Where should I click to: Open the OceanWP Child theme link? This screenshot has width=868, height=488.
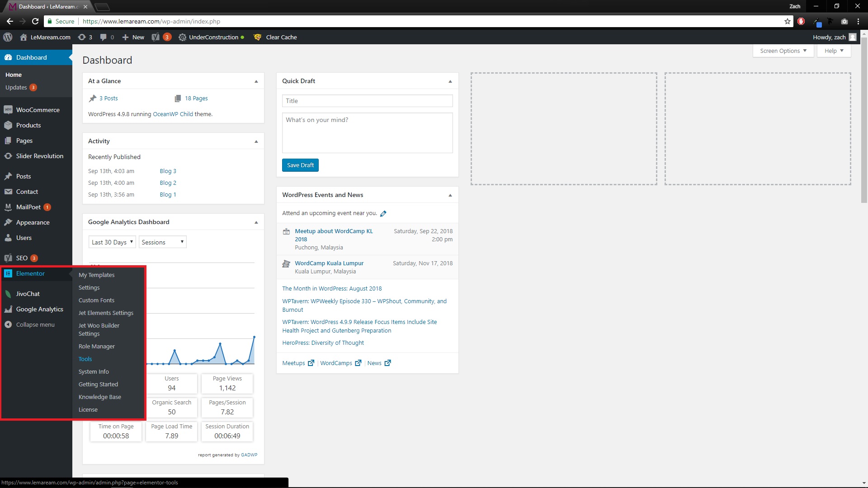(x=173, y=114)
